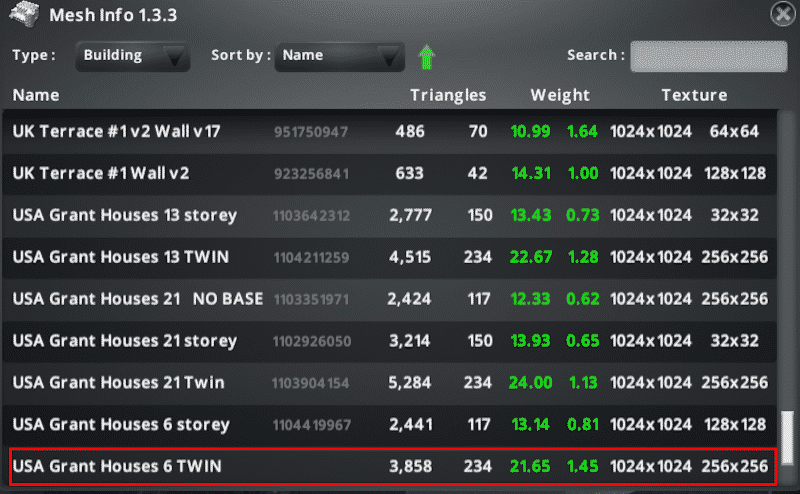This screenshot has height=494, width=800.
Task: Select USA Grant Houses 21 NO BASE row
Action: point(390,299)
